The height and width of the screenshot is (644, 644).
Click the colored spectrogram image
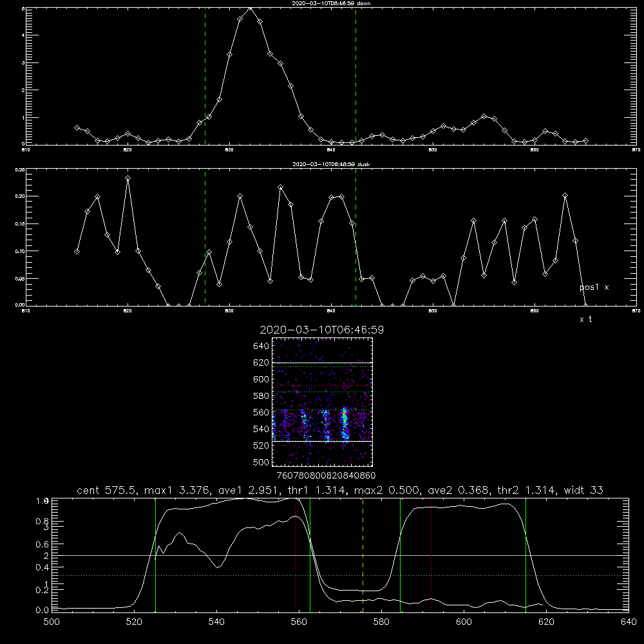tap(322, 402)
